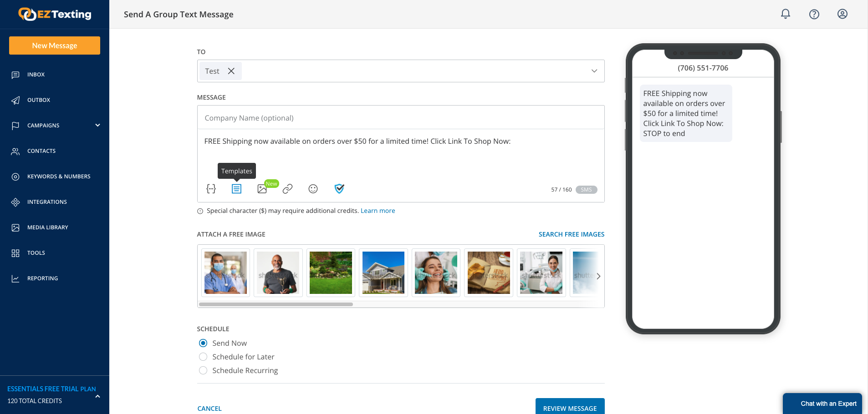
Task: Remove Test group with the X chip
Action: tap(231, 71)
